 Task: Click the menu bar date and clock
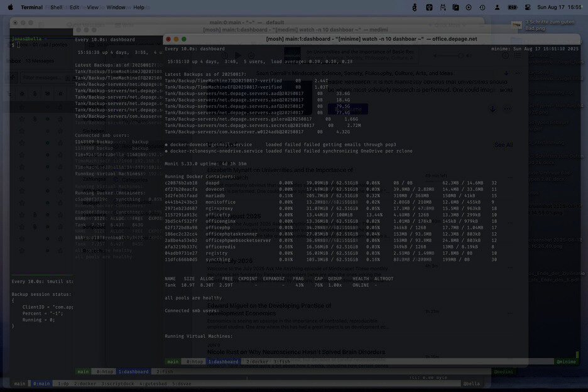tap(560, 7)
